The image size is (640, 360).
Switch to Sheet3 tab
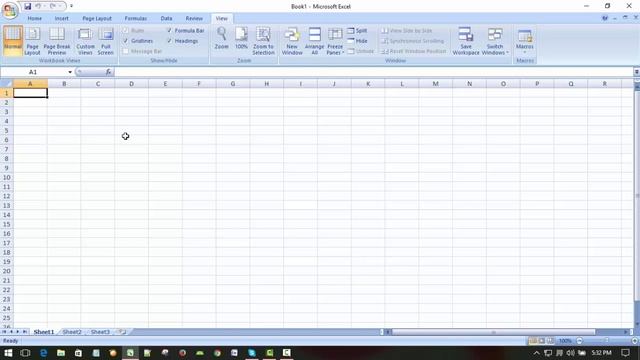point(100,332)
